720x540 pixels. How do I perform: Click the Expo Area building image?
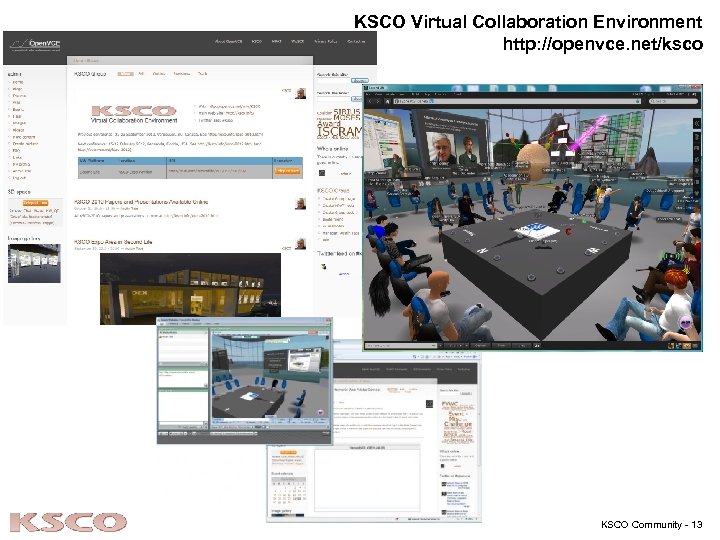(190, 288)
